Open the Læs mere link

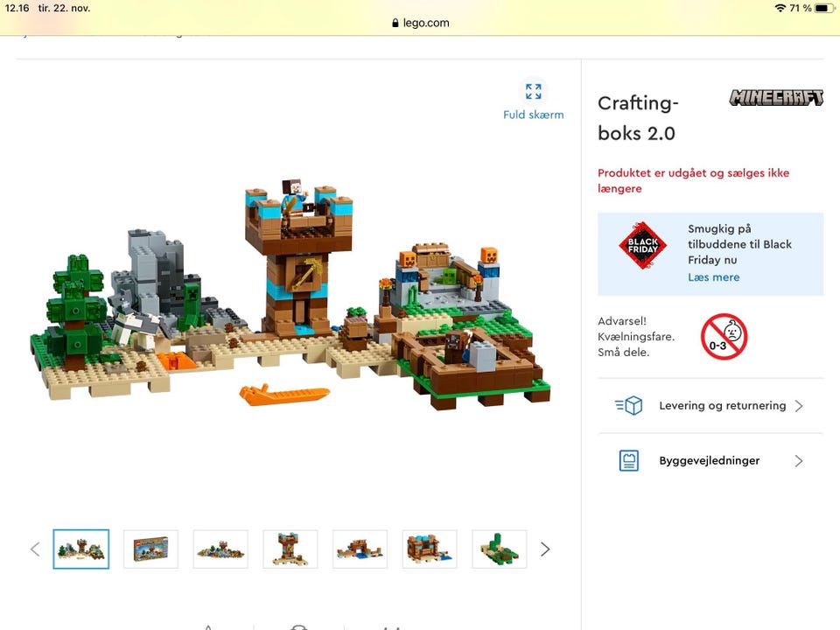click(x=714, y=277)
